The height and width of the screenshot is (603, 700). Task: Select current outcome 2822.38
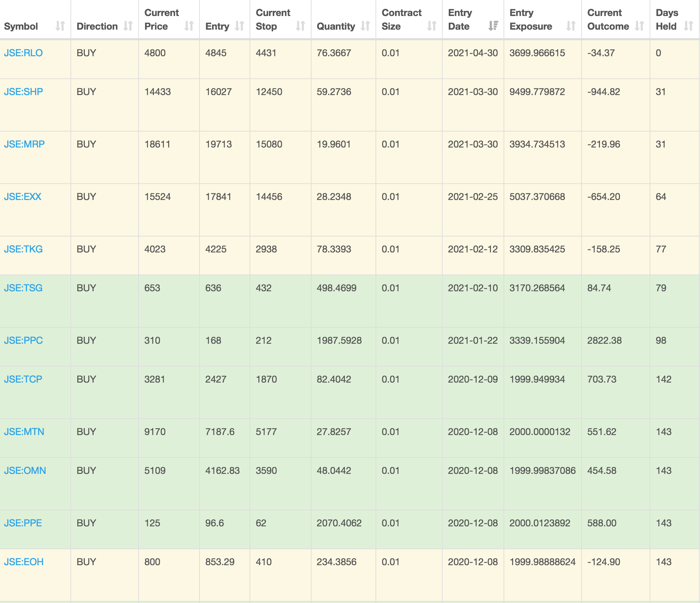coord(604,340)
